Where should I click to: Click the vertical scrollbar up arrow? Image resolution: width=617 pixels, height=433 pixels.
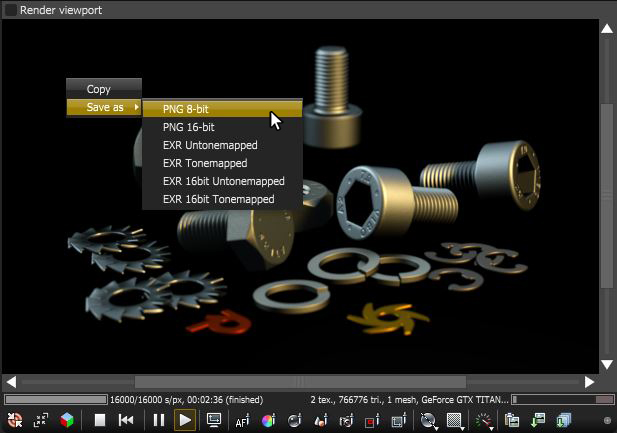point(607,28)
